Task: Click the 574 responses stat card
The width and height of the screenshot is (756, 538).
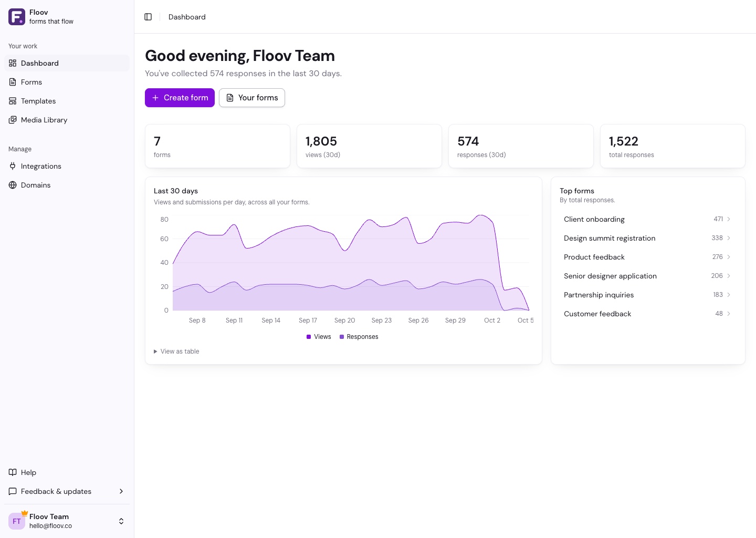Action: coord(521,146)
